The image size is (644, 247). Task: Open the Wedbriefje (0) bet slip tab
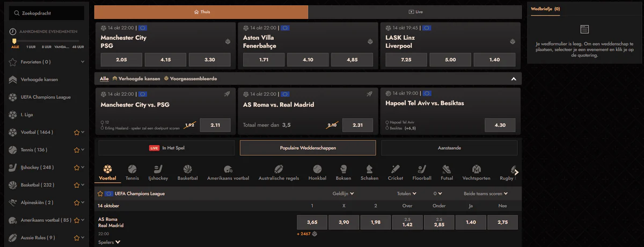[x=545, y=9]
